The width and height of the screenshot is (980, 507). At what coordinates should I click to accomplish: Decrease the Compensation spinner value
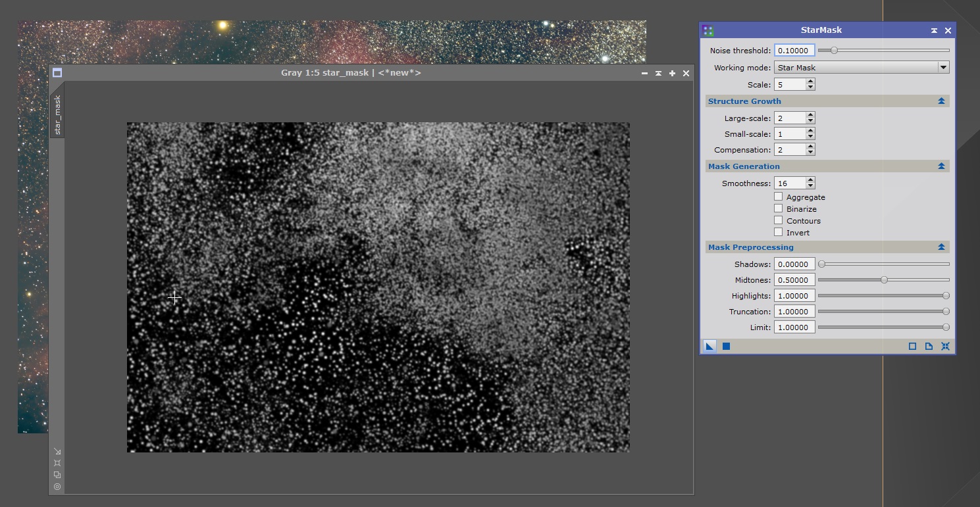point(810,153)
